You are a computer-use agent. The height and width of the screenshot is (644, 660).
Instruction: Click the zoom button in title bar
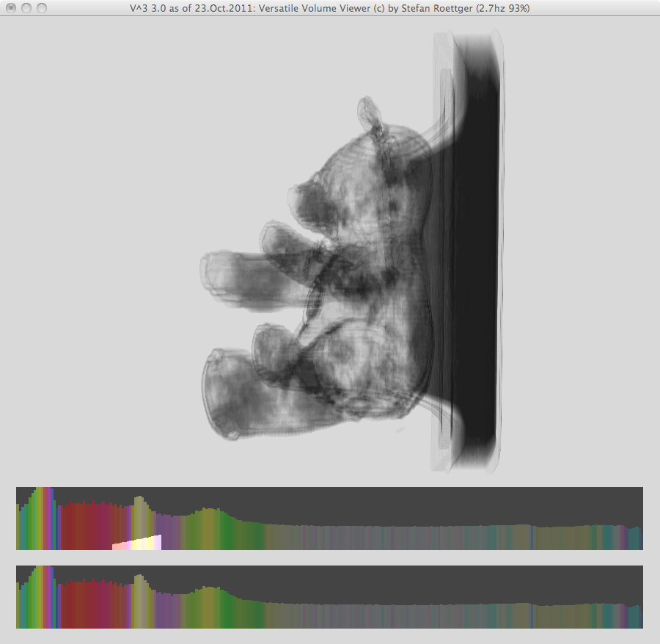tap(42, 8)
